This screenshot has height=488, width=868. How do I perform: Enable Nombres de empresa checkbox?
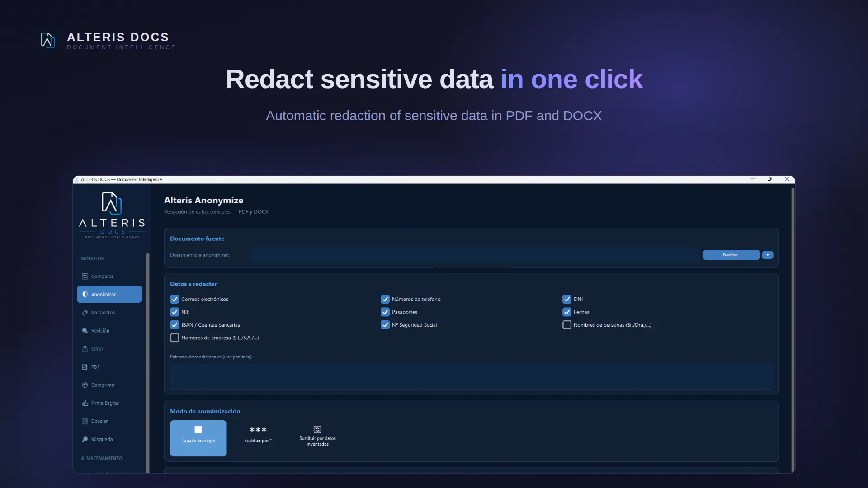[175, 338]
